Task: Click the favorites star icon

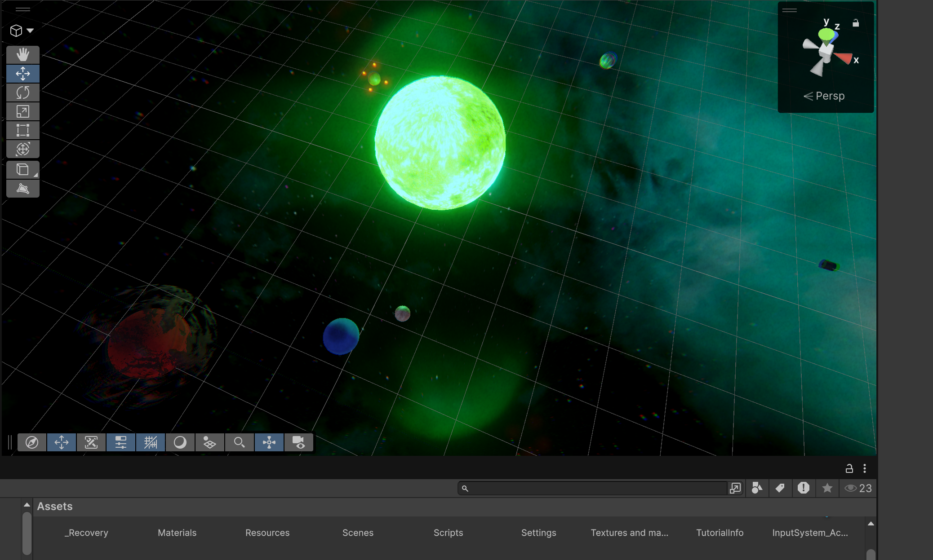Action: [827, 488]
